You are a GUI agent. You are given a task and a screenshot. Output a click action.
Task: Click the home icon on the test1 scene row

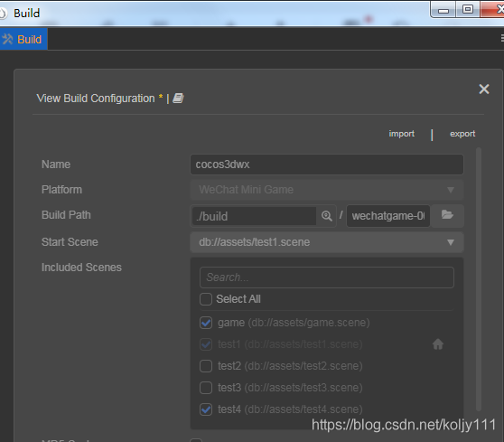[x=438, y=344]
